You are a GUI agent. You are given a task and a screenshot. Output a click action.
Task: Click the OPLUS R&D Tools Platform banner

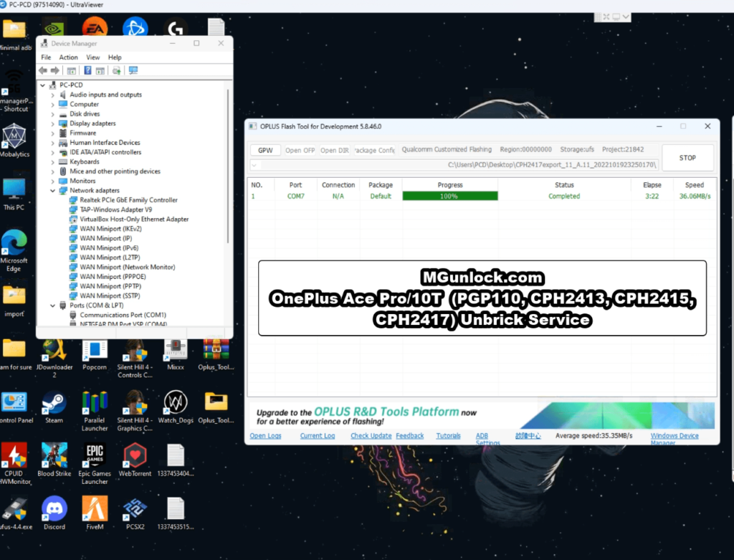point(482,415)
